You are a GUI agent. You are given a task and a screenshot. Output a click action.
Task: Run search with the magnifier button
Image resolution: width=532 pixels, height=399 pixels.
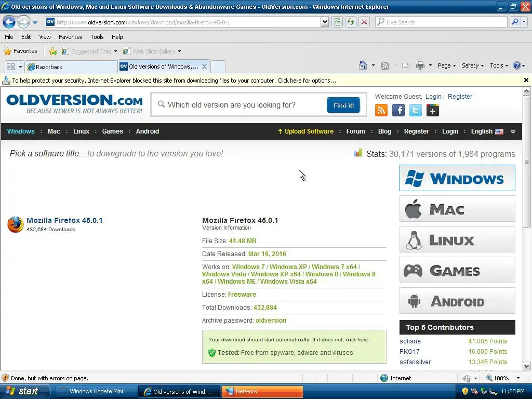pyautogui.click(x=515, y=22)
